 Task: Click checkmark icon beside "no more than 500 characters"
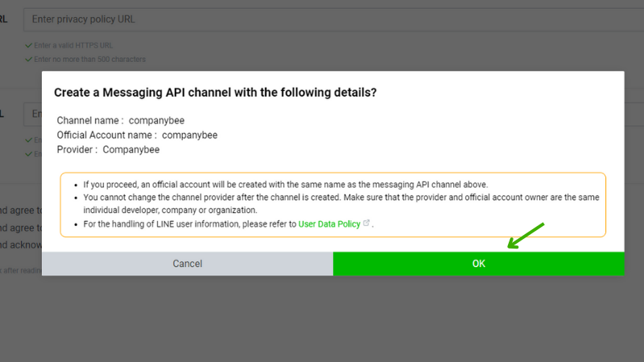(28, 60)
